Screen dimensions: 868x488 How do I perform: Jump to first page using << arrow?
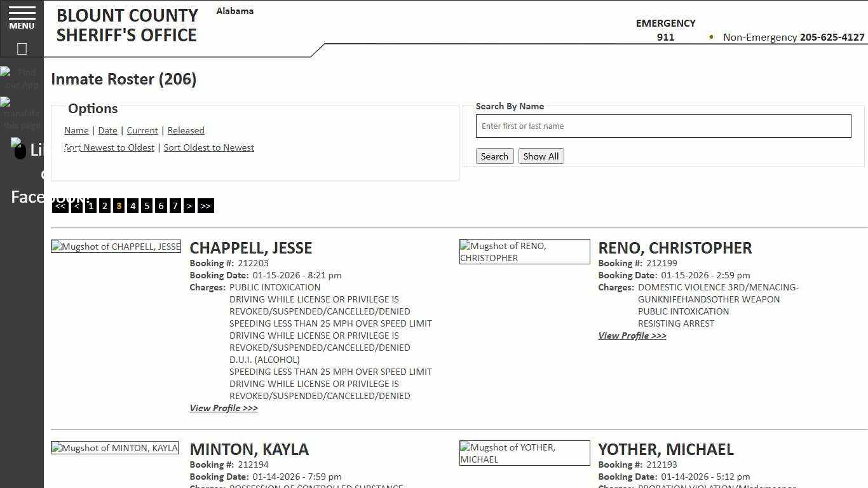pyautogui.click(x=60, y=205)
